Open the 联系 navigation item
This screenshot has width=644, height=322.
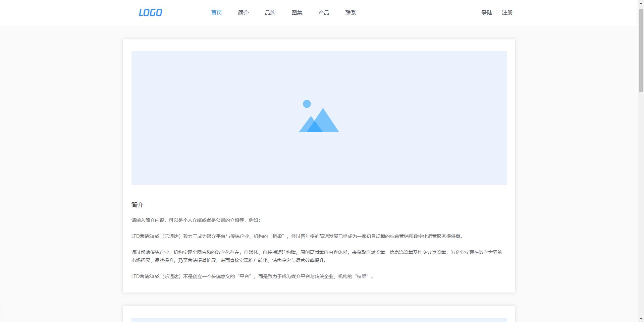(x=351, y=13)
